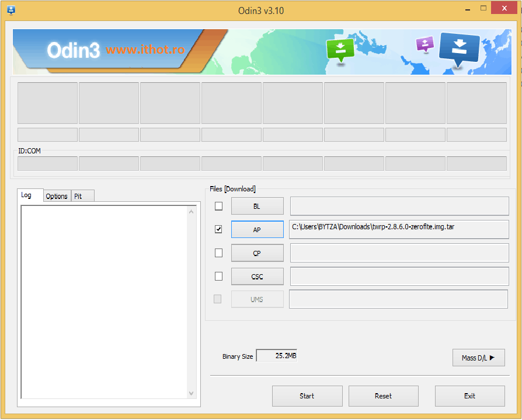Click the AP file path field
This screenshot has height=420, width=522.
[x=399, y=229]
